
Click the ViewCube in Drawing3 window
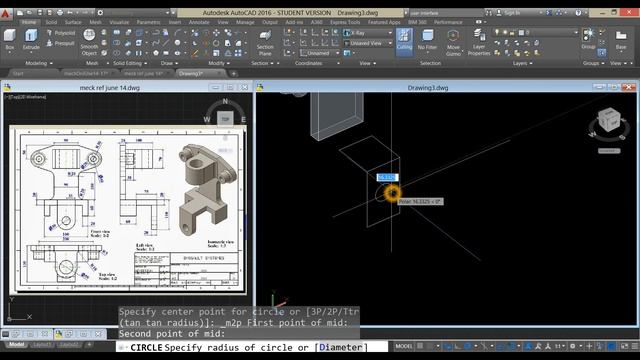pos(609,120)
